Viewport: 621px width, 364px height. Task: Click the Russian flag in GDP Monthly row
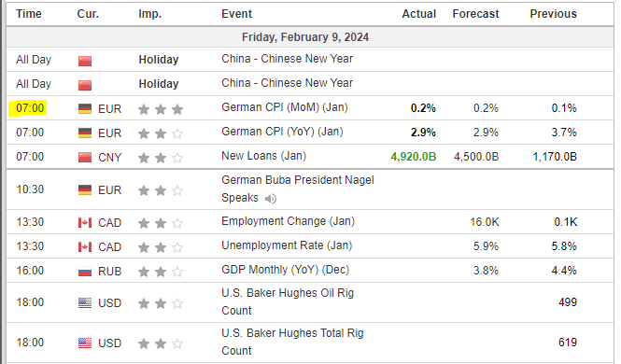point(85,272)
